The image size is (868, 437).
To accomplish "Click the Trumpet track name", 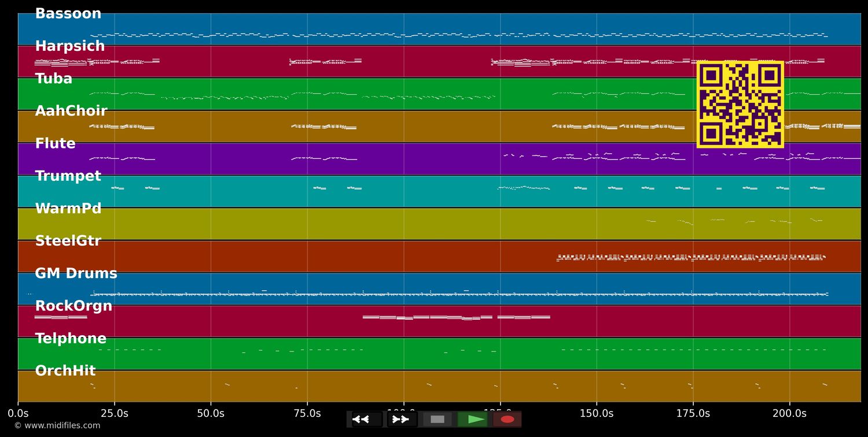I will (x=68, y=176).
